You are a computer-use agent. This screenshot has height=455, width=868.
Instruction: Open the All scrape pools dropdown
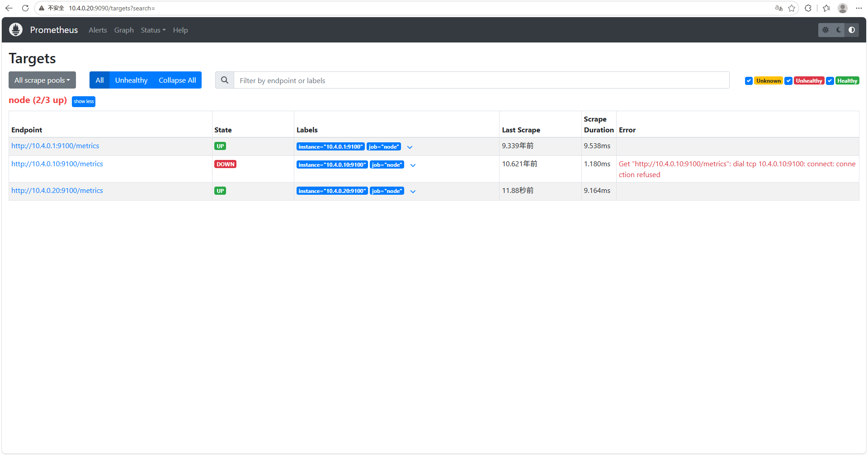click(42, 80)
